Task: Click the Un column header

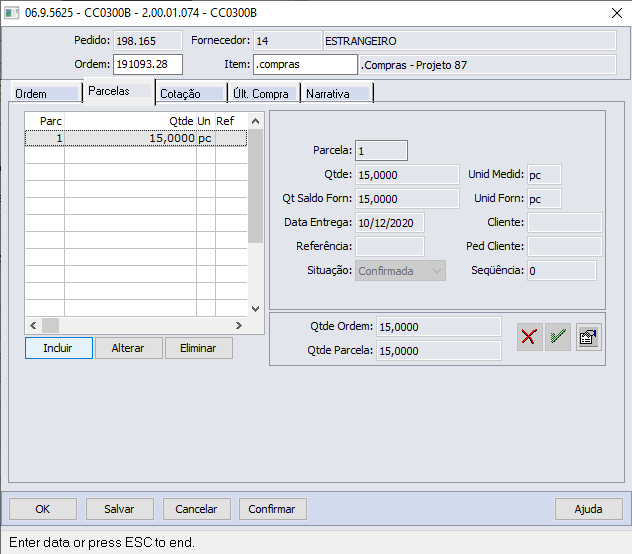Action: 206,121
